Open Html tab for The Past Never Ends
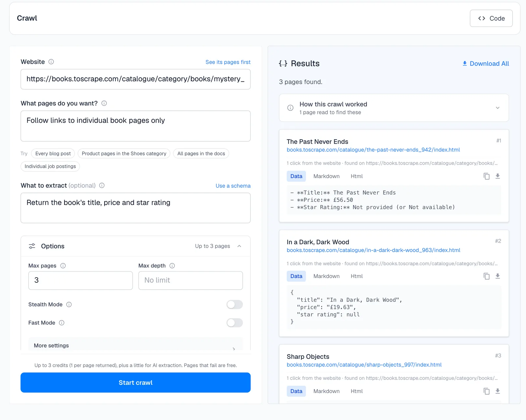 pos(357,176)
